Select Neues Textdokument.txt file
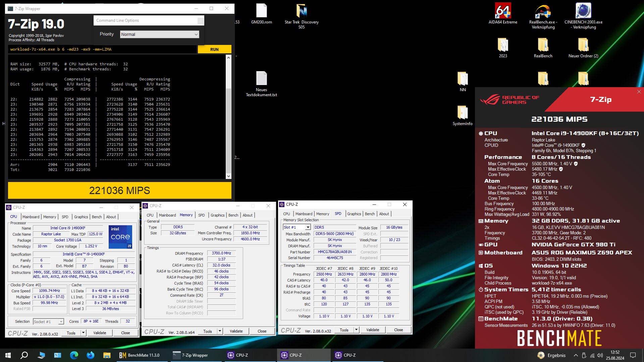 pyautogui.click(x=262, y=84)
